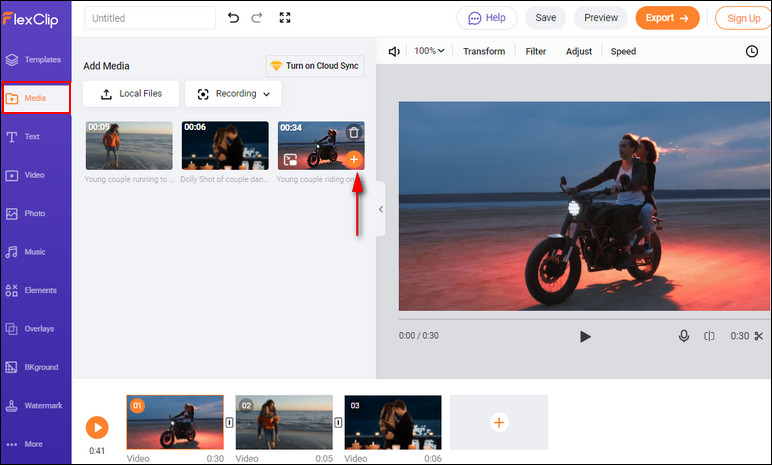The height and width of the screenshot is (465, 772).
Task: Click the 0:30 clip duration label near the scissors
Action: click(x=740, y=336)
